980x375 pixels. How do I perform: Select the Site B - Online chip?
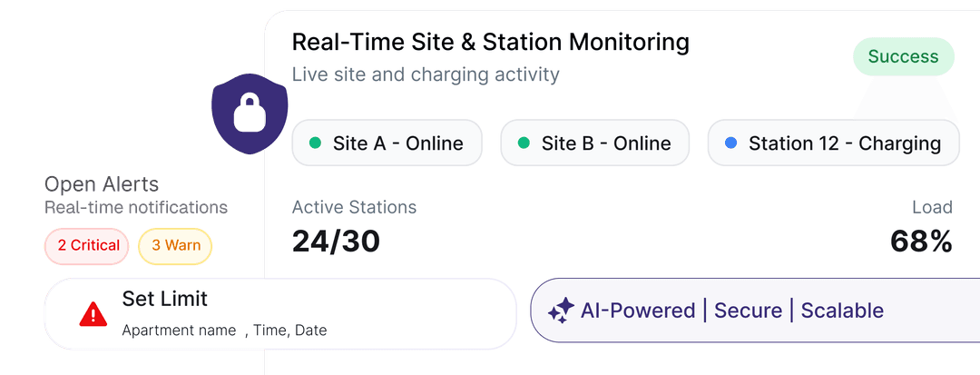(x=595, y=143)
